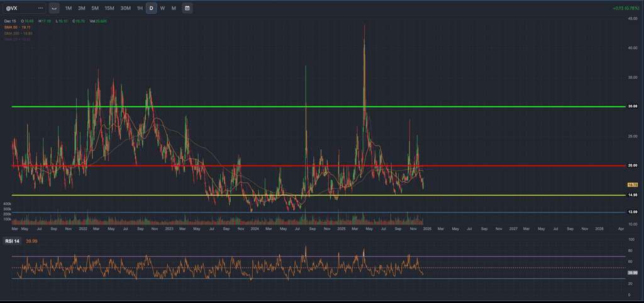Select the M monthly timeframe button
Image resolution: width=644 pixels, height=303 pixels.
point(174,8)
